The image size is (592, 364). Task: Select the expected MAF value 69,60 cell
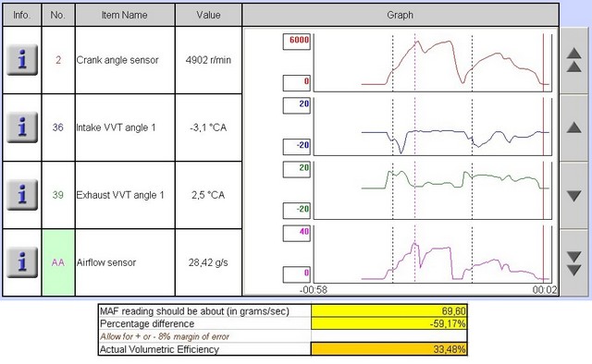coord(388,311)
